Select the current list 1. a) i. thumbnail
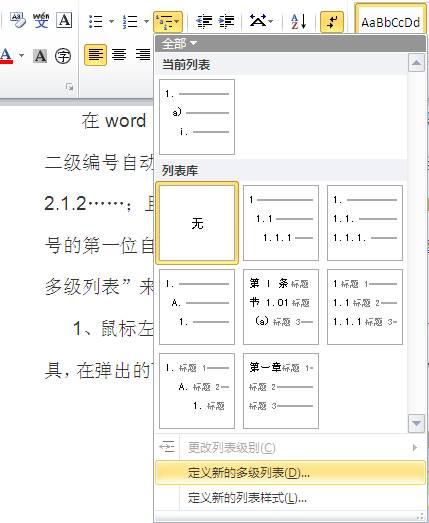This screenshot has height=523, width=429. coord(197,117)
